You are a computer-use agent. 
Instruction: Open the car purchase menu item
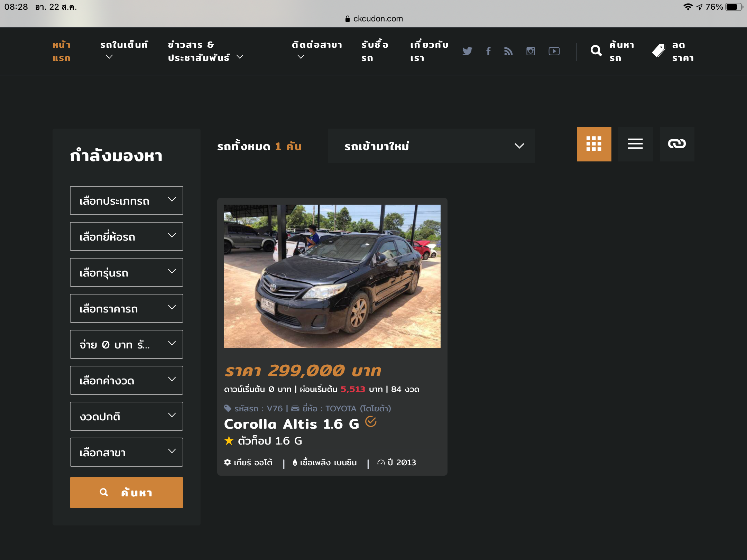point(374,51)
